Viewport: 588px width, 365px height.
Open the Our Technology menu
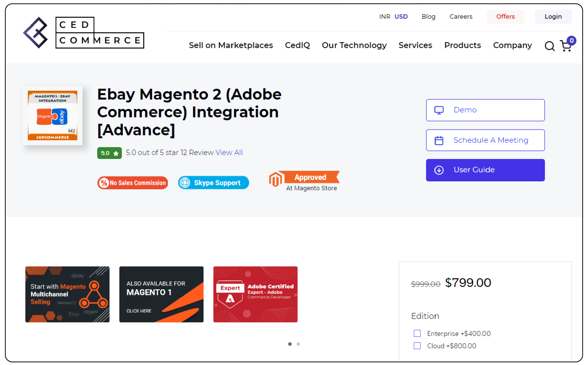pos(354,45)
